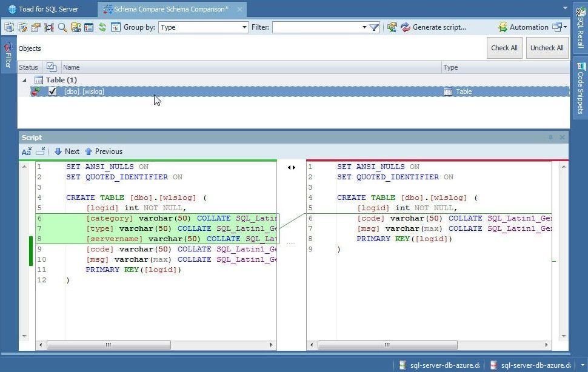This screenshot has width=588, height=372.
Task: Go to Previous difference
Action: pyautogui.click(x=104, y=151)
